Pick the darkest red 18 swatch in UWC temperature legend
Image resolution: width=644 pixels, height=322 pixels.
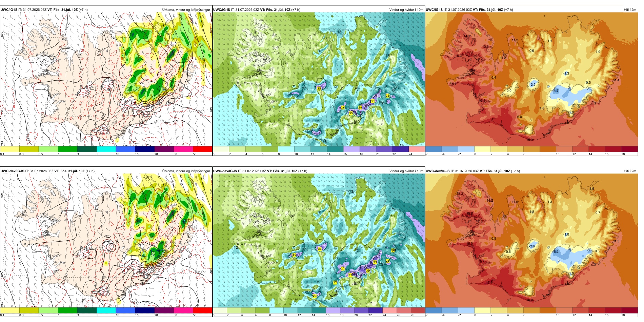[x=630, y=149]
